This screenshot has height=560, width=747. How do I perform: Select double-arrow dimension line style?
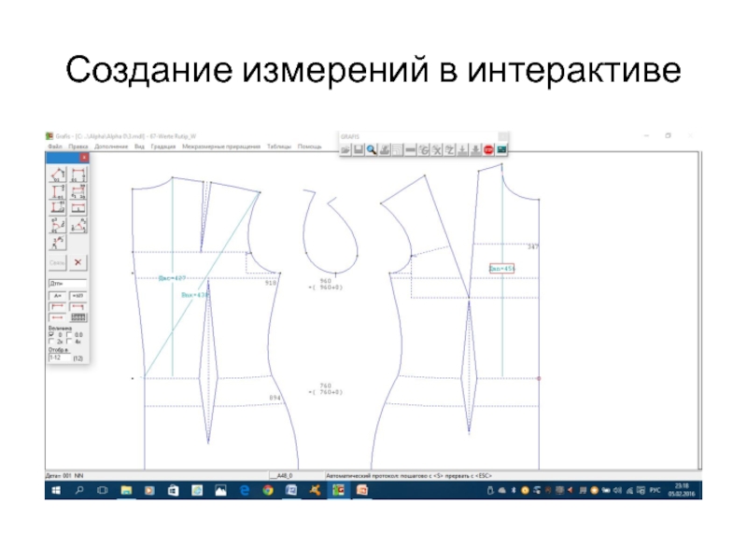click(x=58, y=317)
